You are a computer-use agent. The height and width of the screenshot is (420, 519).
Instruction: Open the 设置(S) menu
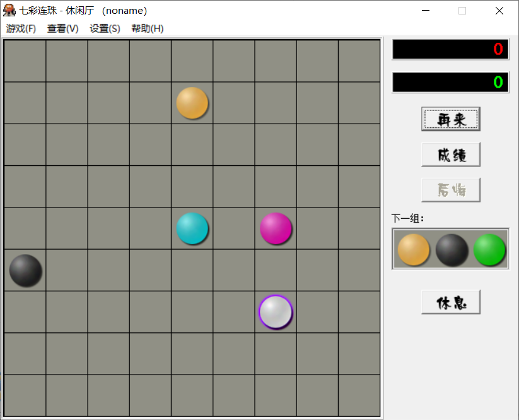105,28
